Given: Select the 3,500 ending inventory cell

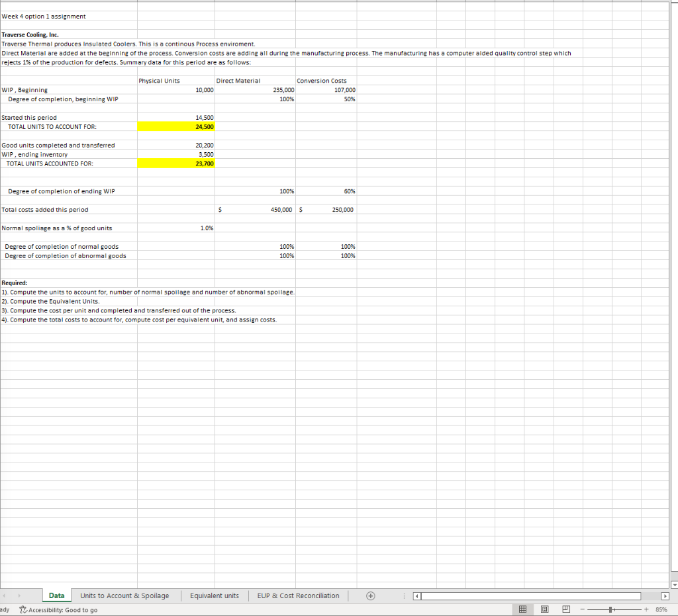Looking at the screenshot, I should [x=176, y=154].
